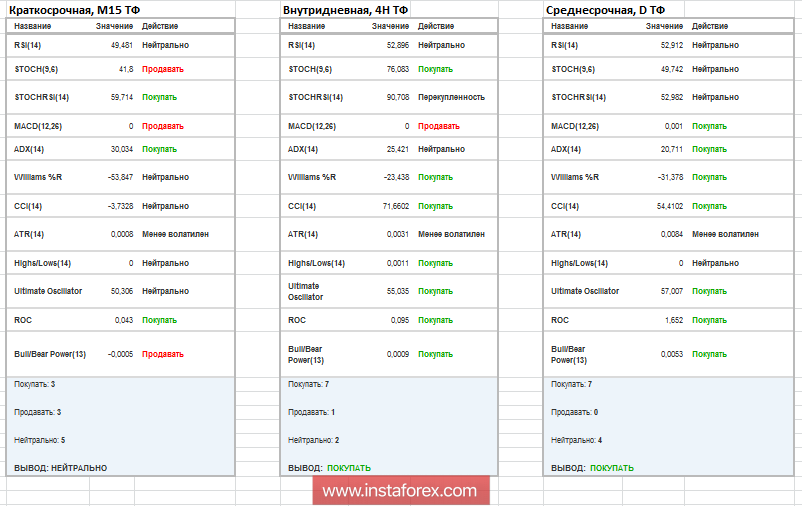Click CCI(14) value 71,6602 in 4H table

tap(396, 206)
